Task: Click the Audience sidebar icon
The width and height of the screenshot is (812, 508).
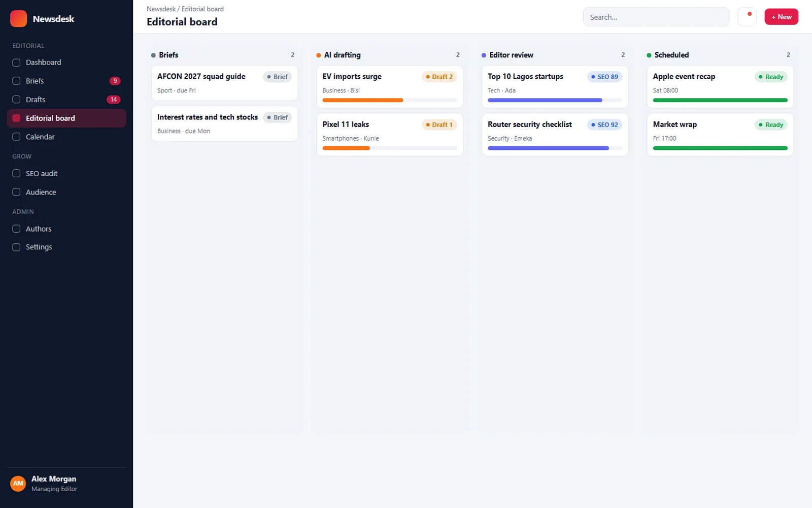Action: coord(16,192)
